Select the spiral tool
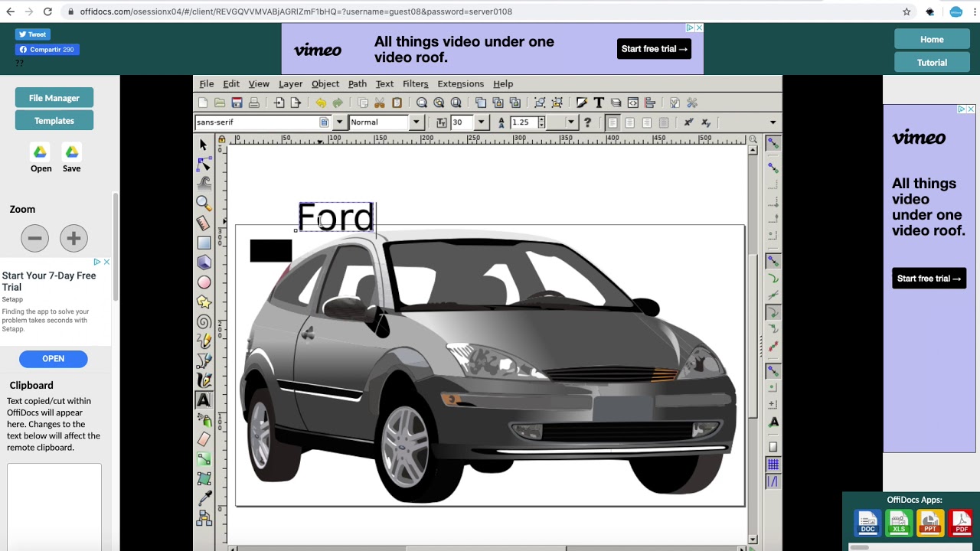 click(204, 322)
